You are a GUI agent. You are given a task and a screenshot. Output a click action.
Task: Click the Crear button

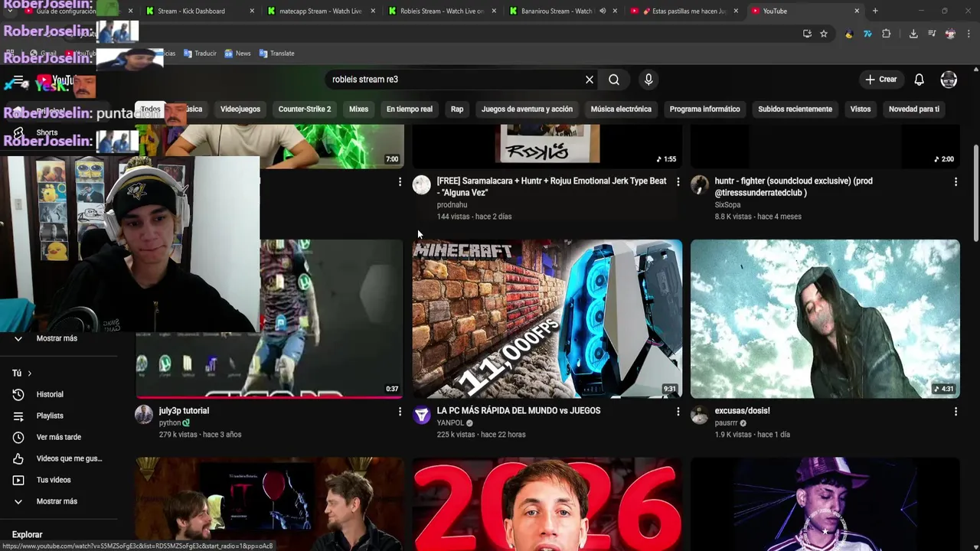[x=881, y=80]
